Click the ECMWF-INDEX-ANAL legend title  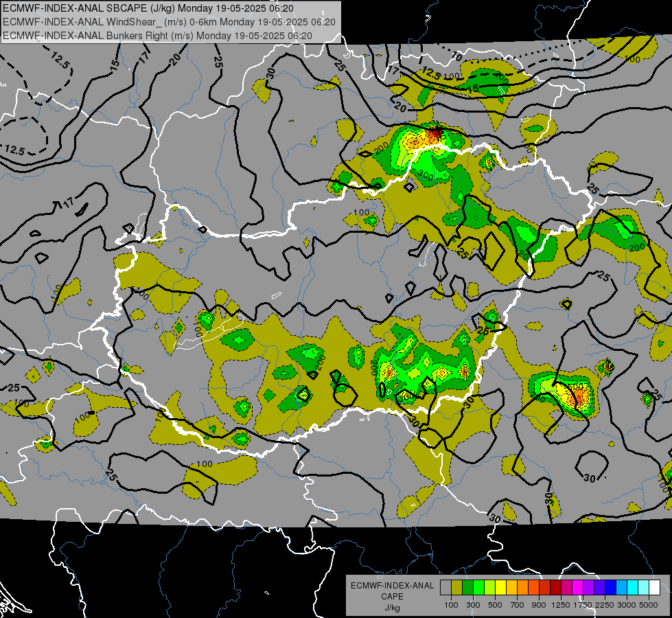tap(392, 586)
